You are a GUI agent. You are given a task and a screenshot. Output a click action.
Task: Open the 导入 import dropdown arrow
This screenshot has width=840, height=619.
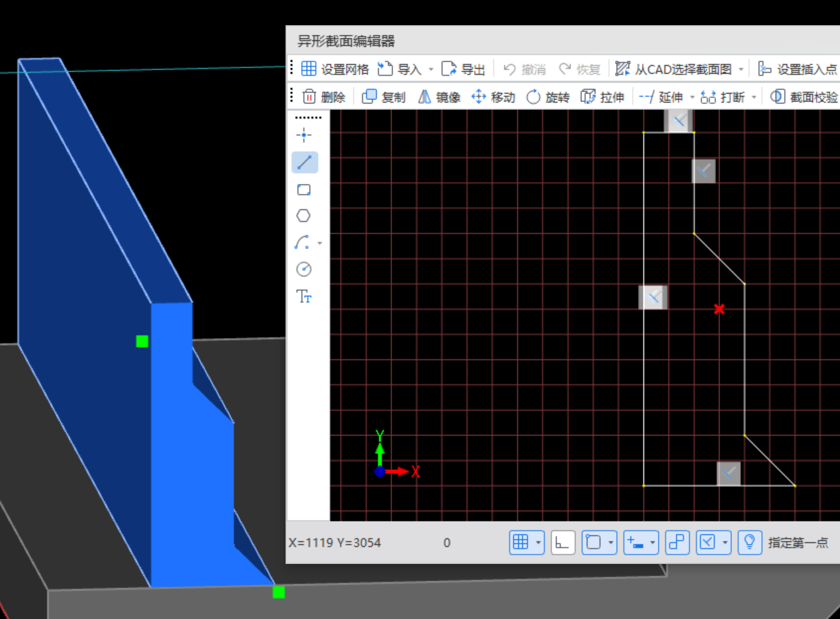pyautogui.click(x=431, y=70)
